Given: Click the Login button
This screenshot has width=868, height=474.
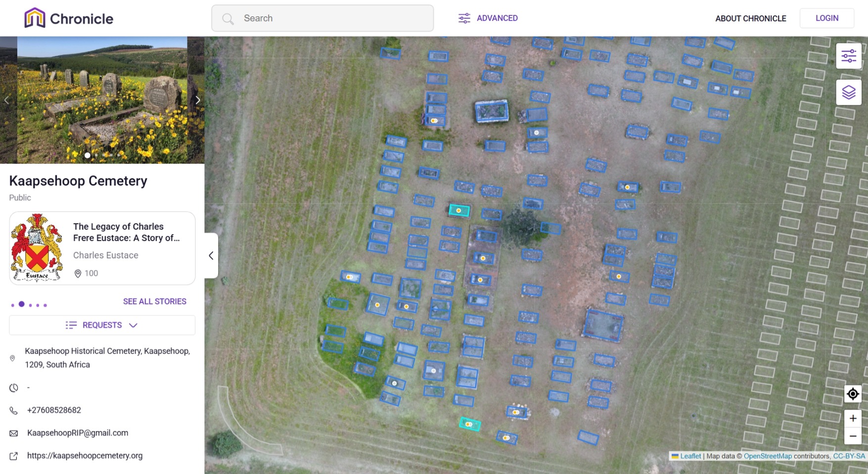Looking at the screenshot, I should pyautogui.click(x=826, y=18).
